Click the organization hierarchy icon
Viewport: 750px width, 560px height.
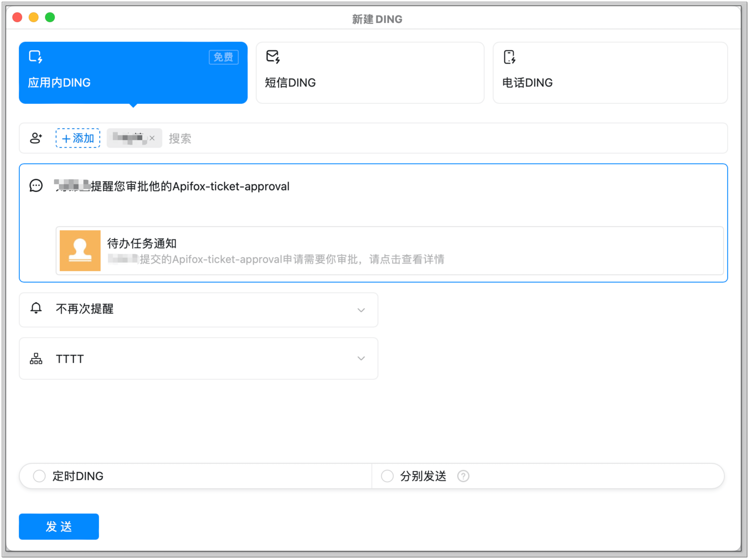36,358
